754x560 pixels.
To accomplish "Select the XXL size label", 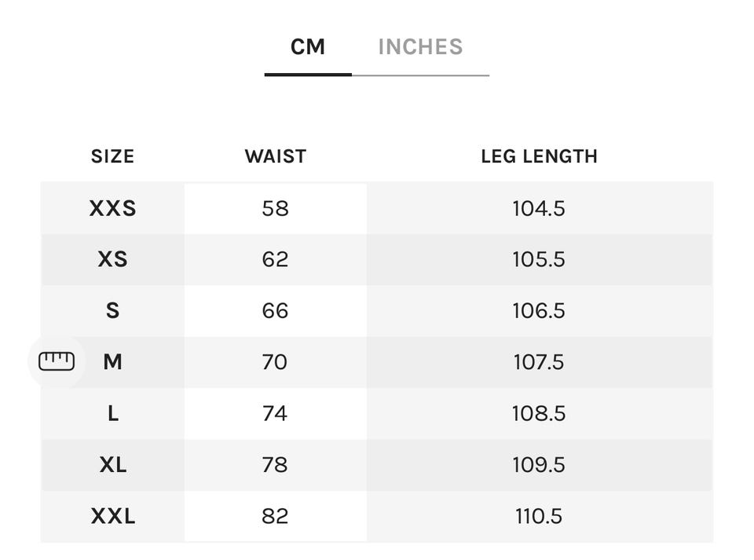I will (112, 516).
